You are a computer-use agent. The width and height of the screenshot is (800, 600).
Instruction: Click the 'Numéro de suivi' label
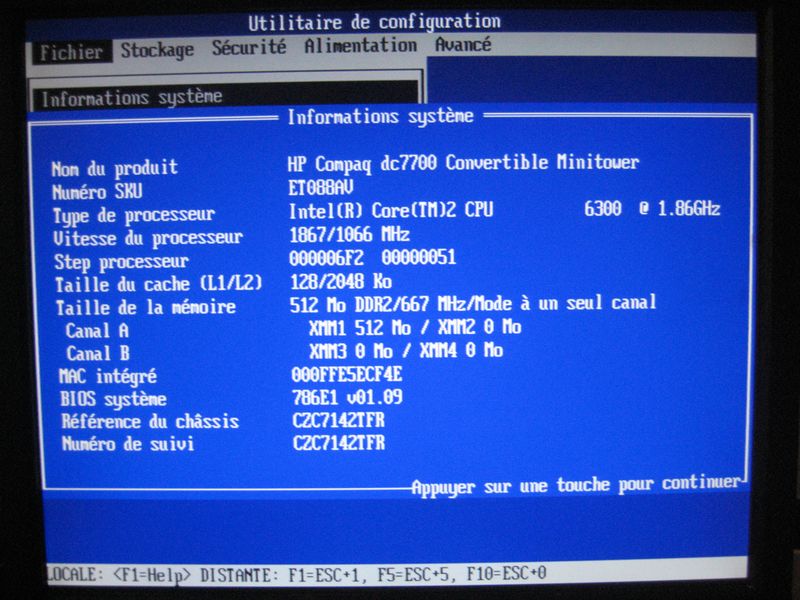128,443
